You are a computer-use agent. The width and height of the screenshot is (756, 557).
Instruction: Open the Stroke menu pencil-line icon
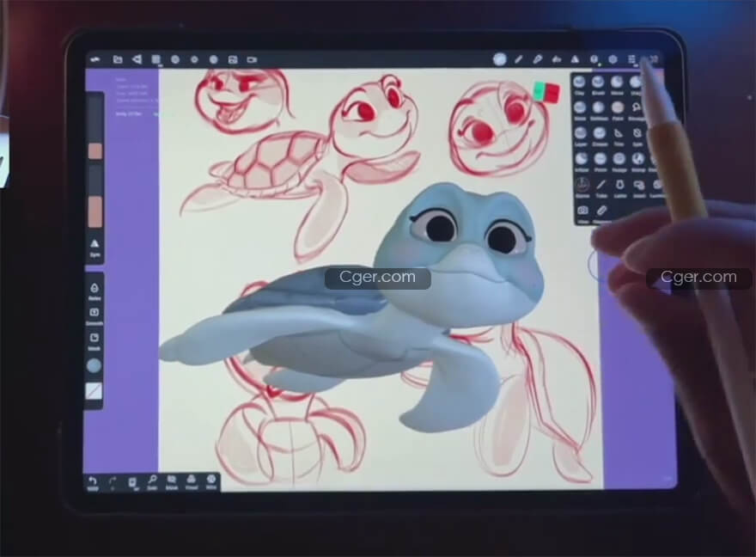pos(518,59)
